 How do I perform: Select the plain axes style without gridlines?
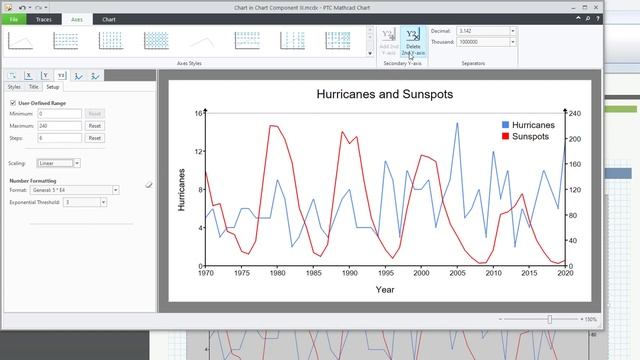click(x=20, y=41)
